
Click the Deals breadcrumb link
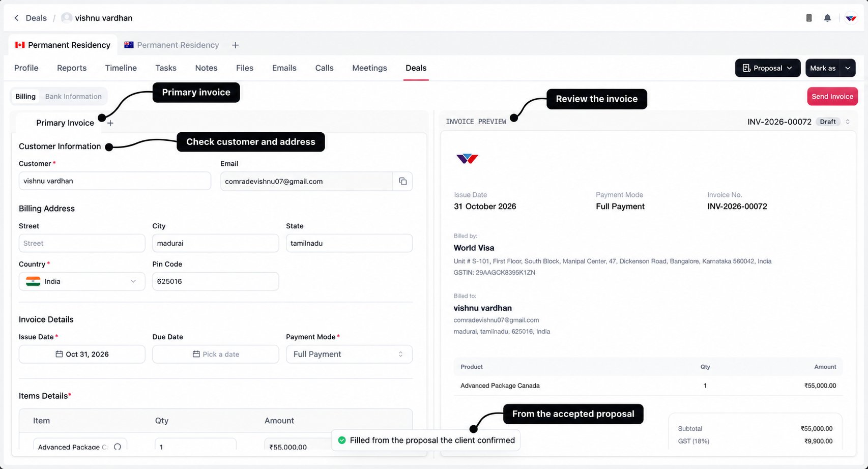pyautogui.click(x=36, y=18)
